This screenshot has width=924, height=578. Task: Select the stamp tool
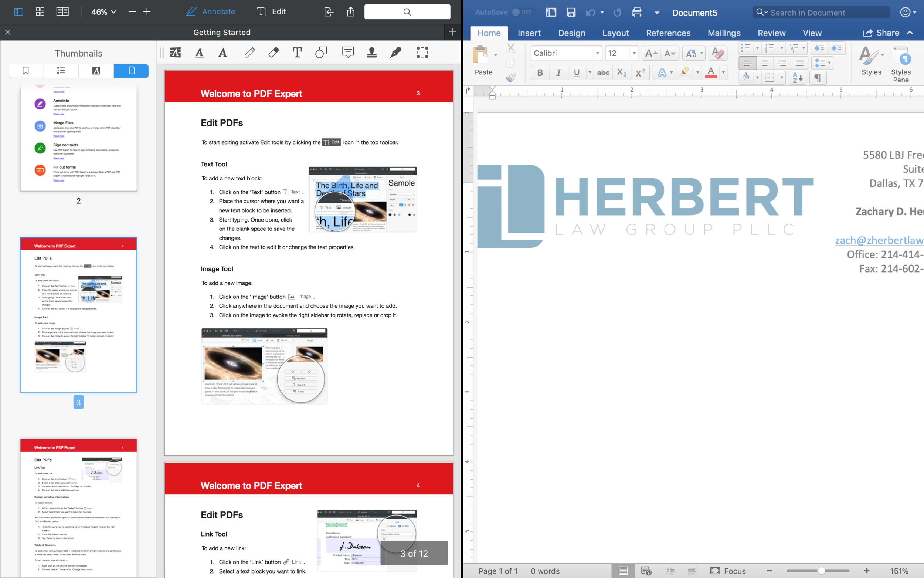[372, 53]
